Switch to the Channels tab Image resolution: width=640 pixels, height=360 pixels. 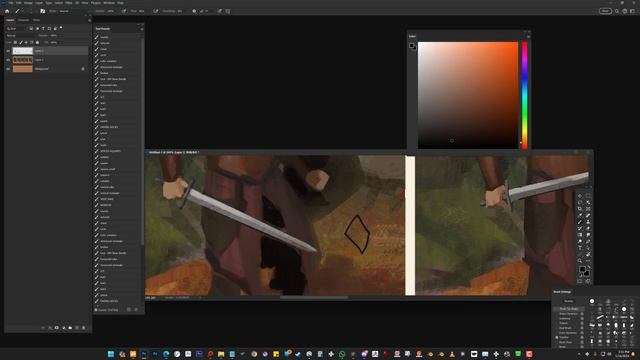pos(23,20)
